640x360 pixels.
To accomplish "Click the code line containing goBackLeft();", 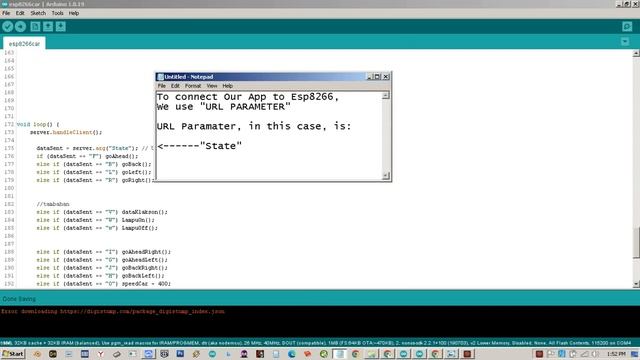I will point(100,276).
